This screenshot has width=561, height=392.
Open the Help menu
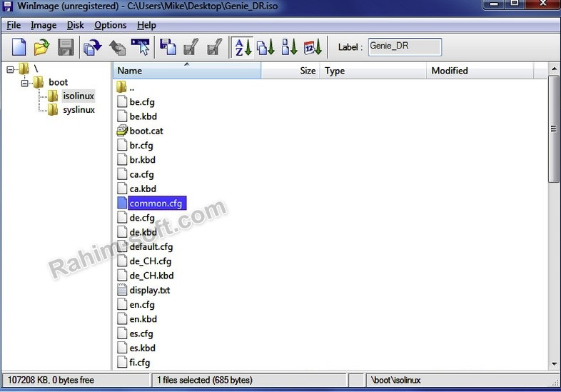146,25
